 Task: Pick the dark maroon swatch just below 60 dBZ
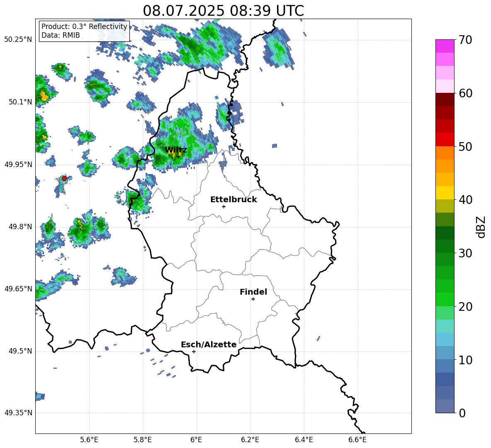click(445, 99)
